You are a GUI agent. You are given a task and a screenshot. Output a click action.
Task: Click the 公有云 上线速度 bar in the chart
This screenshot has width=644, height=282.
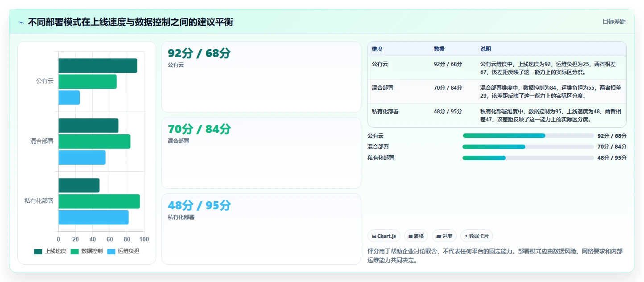click(98, 66)
